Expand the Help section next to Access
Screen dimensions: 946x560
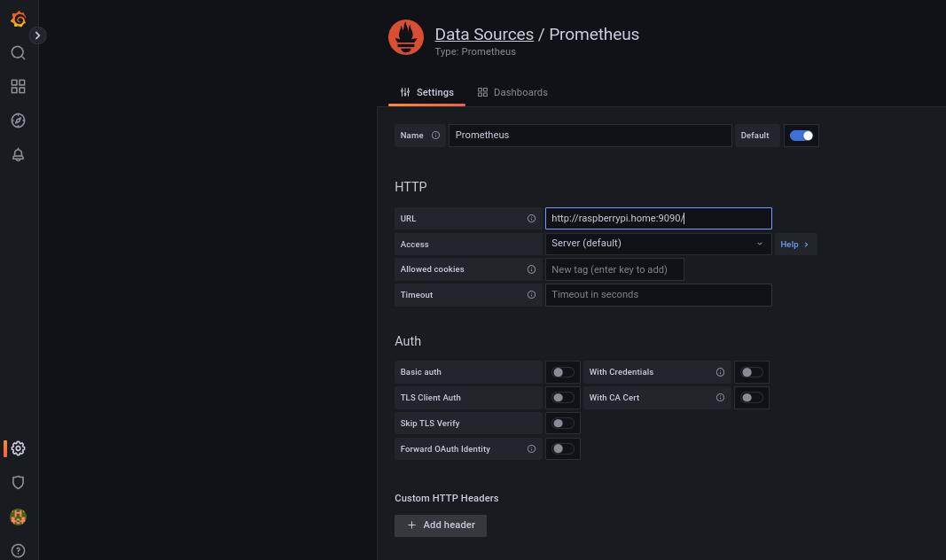tap(795, 245)
